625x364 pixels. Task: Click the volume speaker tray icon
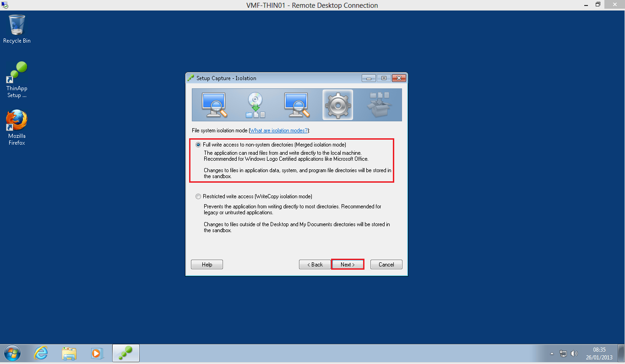coord(574,353)
